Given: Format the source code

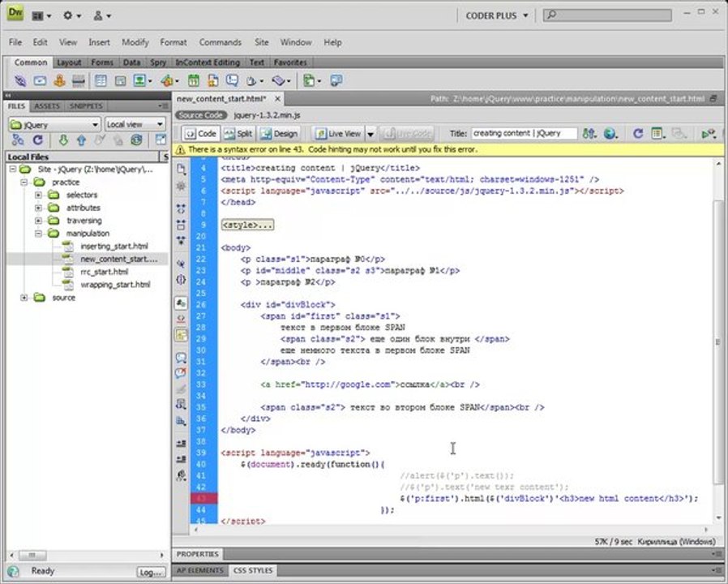Looking at the screenshot, I should click(x=181, y=476).
